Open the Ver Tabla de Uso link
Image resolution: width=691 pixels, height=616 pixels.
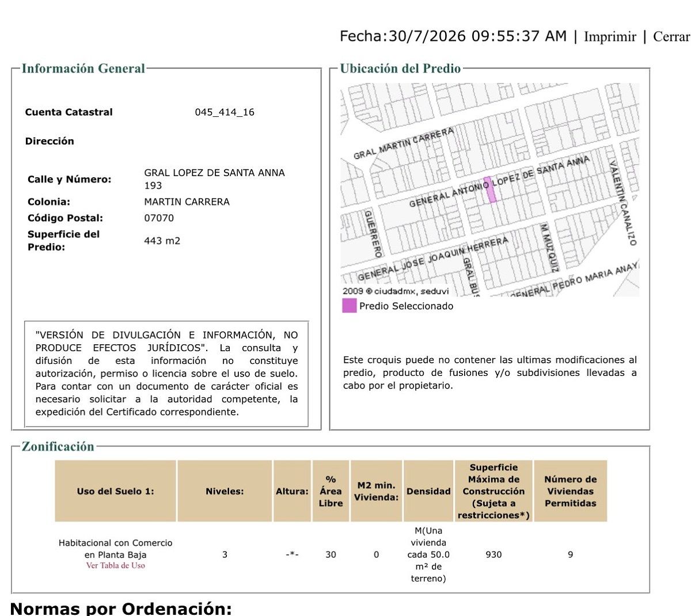point(116,565)
